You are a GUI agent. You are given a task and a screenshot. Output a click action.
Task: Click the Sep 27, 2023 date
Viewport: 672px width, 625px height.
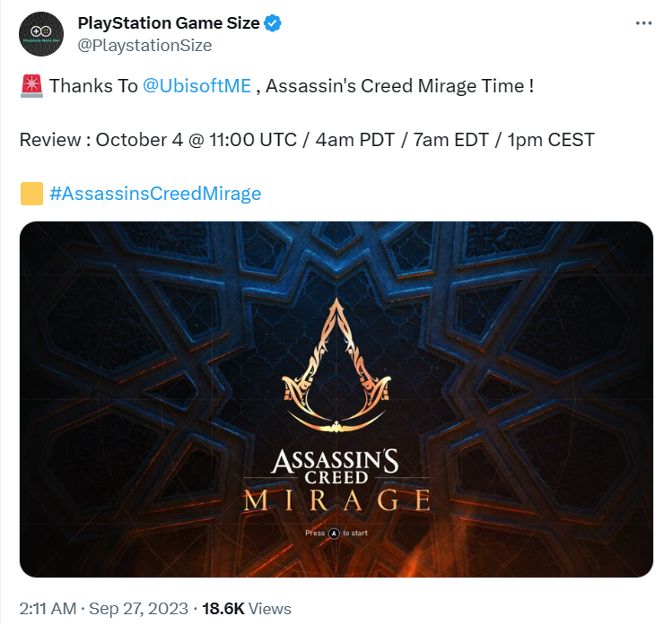point(138,609)
